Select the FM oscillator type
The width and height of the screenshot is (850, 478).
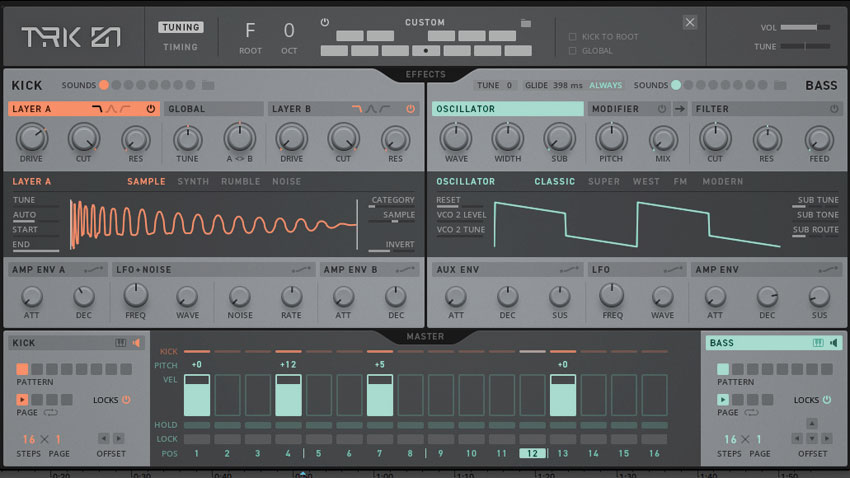[x=680, y=182]
